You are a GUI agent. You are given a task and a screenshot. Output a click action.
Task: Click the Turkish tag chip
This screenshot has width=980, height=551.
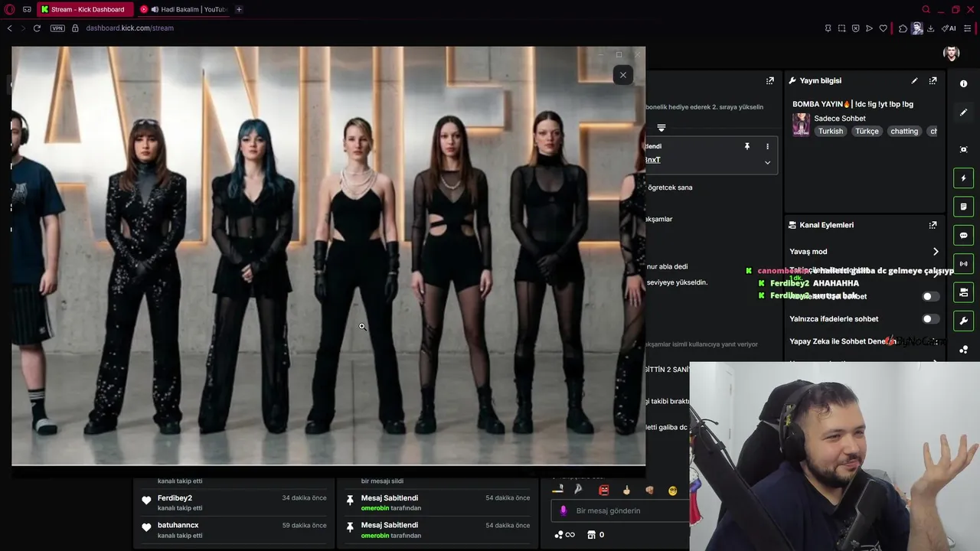(x=830, y=131)
